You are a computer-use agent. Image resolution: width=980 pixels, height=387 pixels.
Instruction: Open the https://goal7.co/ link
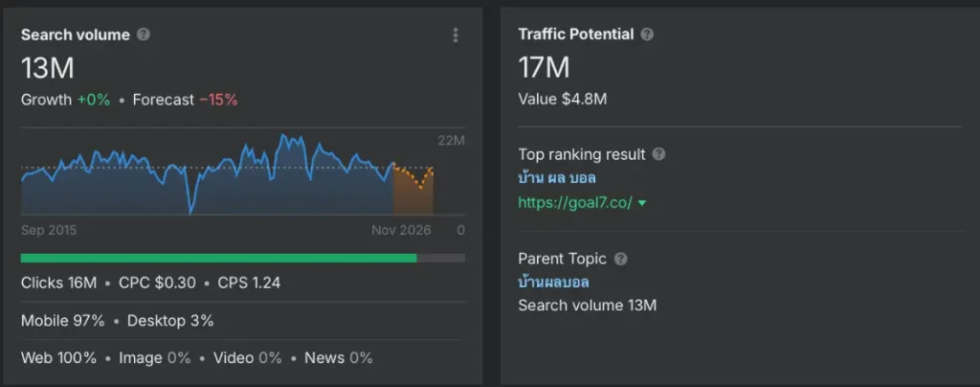pyautogui.click(x=574, y=202)
